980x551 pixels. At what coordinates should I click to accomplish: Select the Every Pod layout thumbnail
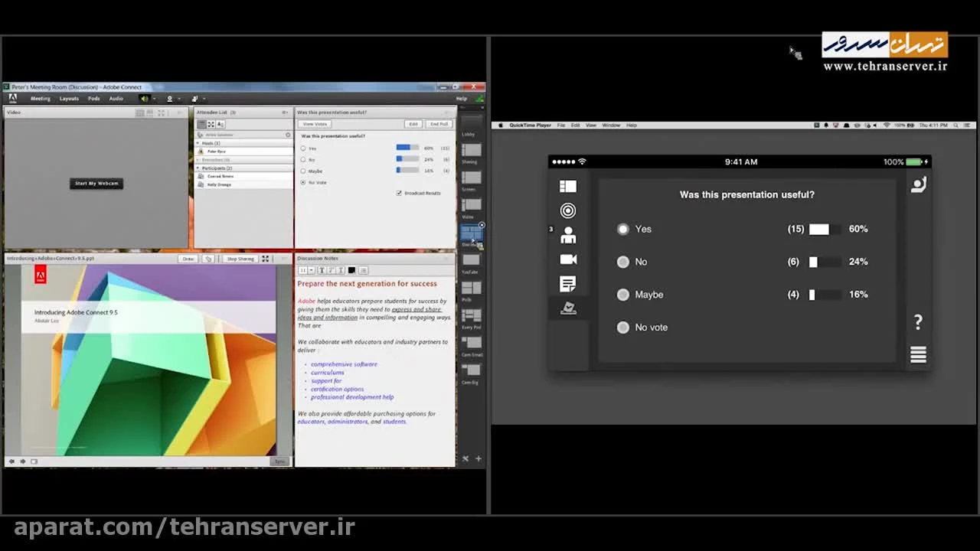[471, 315]
